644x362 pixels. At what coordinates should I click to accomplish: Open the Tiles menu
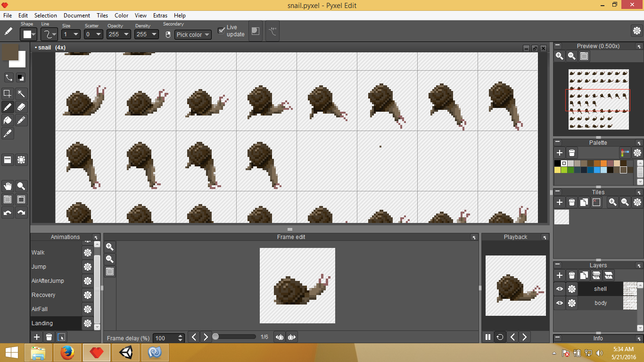102,15
